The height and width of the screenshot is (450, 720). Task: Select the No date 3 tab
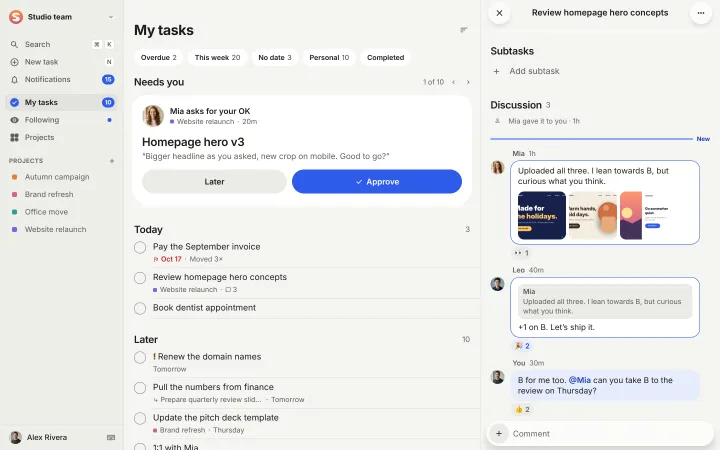click(x=275, y=57)
